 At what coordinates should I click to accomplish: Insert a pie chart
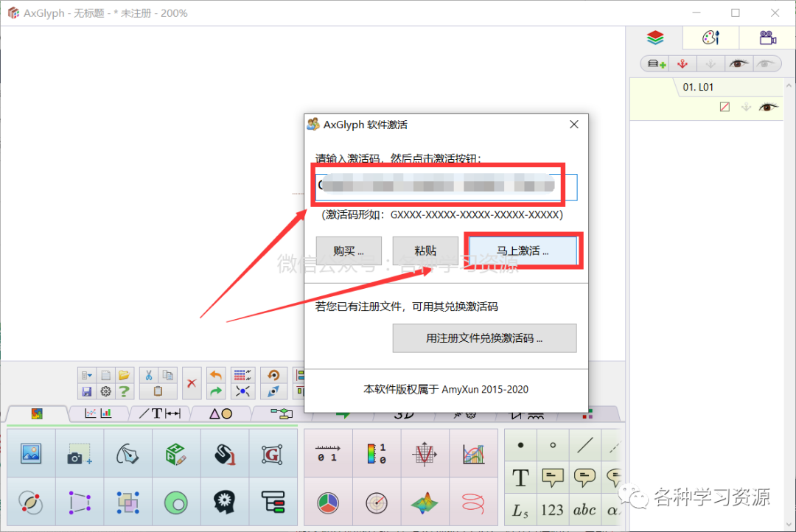coord(328,503)
